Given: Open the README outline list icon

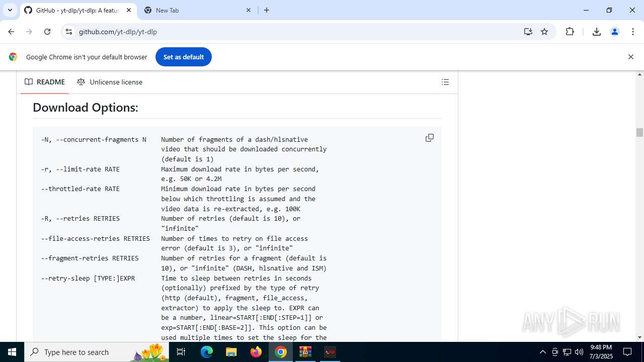Looking at the screenshot, I should (445, 82).
